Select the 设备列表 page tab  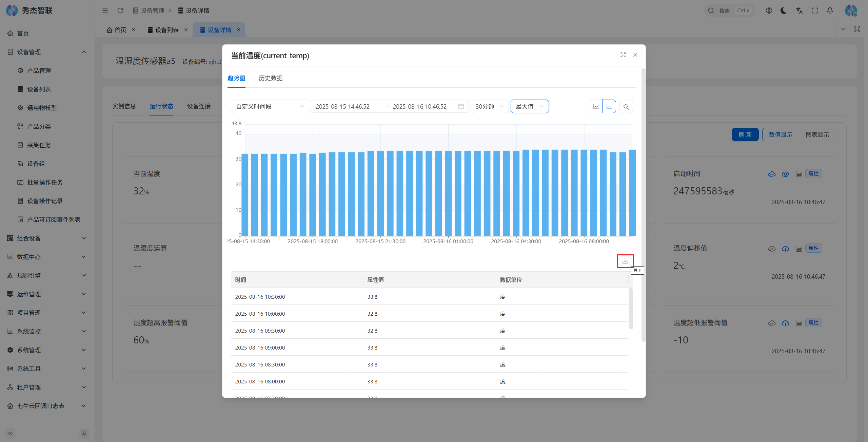166,30
